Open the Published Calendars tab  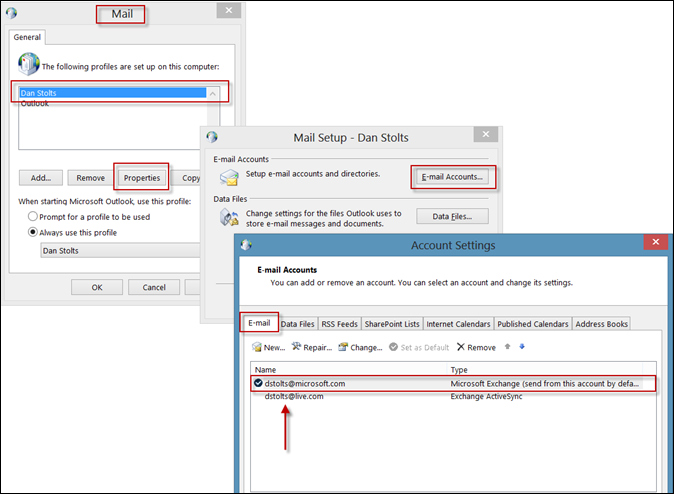click(533, 324)
